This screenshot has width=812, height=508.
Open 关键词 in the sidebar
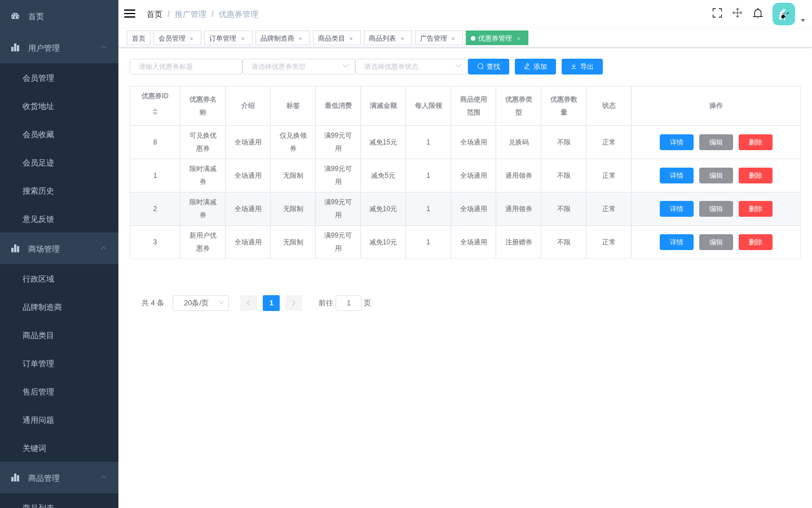point(59,448)
